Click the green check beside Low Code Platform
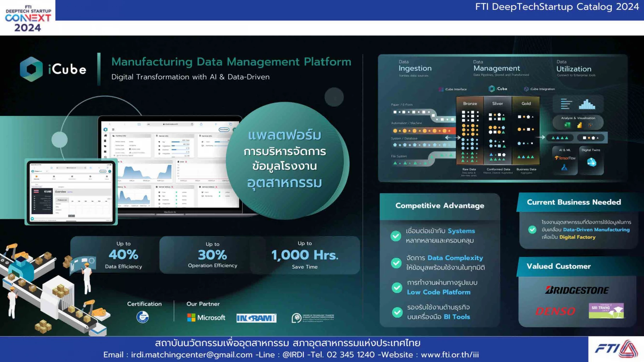Image resolution: width=644 pixels, height=362 pixels. click(x=397, y=287)
